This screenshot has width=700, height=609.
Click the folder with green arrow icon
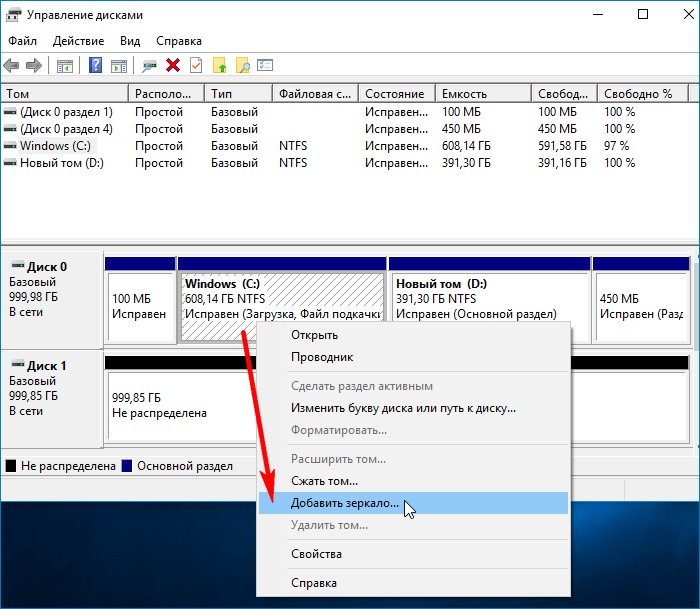[x=219, y=65]
